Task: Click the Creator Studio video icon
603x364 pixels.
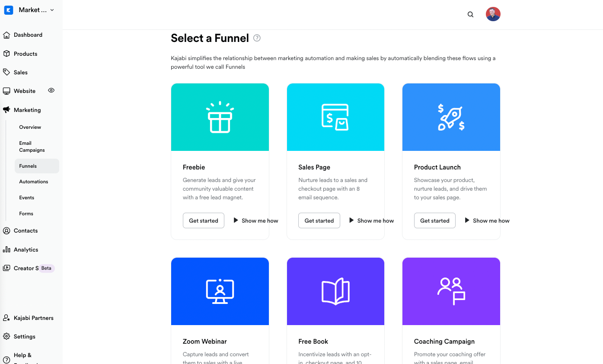Action: click(x=6, y=268)
